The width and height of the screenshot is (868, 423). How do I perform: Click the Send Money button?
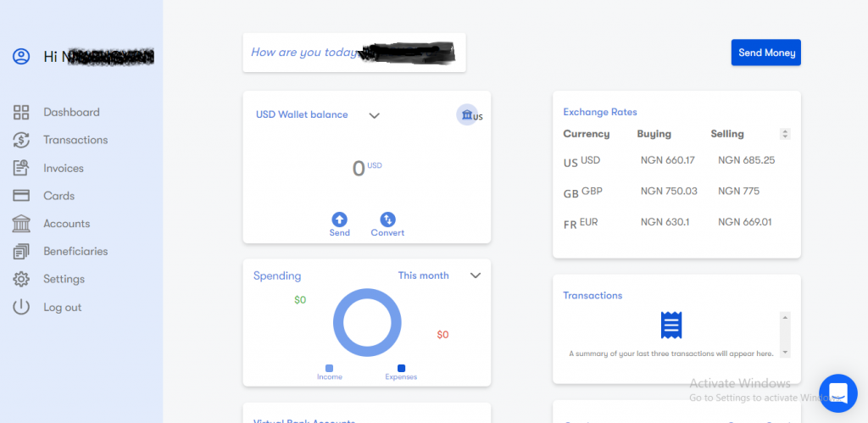click(x=766, y=53)
